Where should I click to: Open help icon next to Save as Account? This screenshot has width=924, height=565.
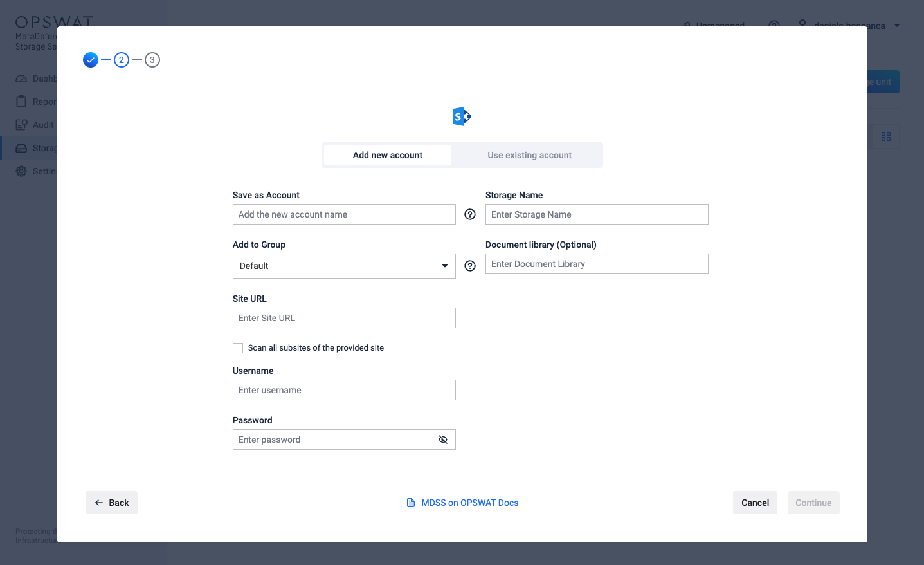point(470,214)
